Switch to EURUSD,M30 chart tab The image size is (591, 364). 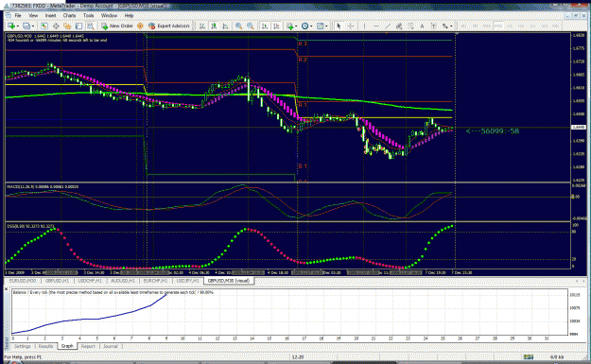23,281
